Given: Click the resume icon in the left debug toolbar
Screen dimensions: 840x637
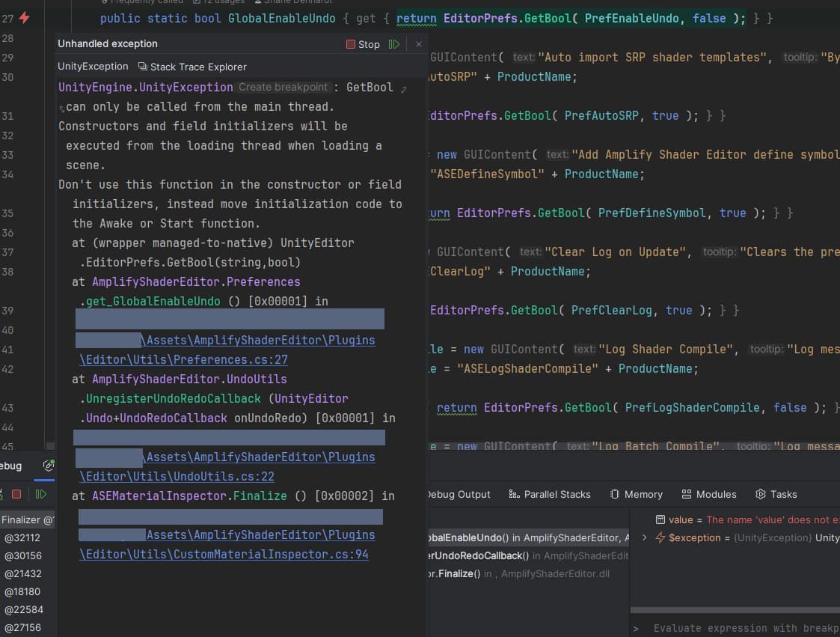Looking at the screenshot, I should coord(43,495).
